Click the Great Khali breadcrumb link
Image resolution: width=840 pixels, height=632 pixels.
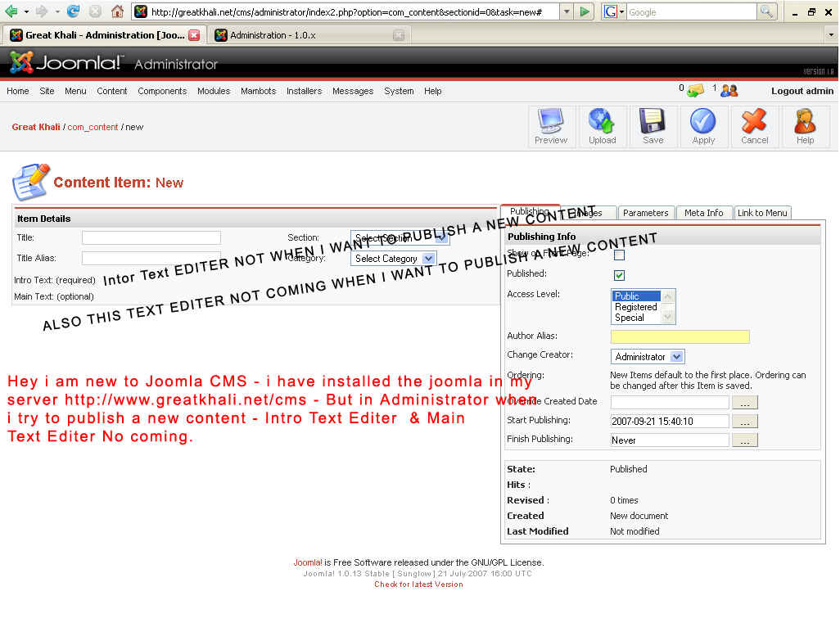(x=36, y=127)
